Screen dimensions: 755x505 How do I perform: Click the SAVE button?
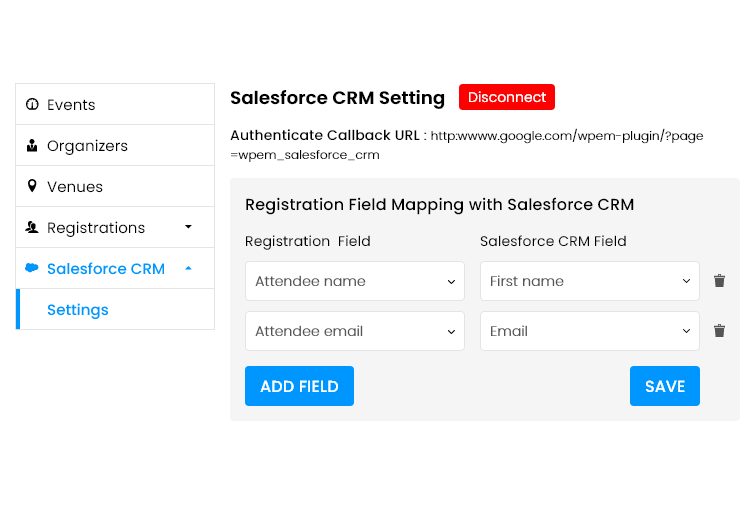[665, 386]
